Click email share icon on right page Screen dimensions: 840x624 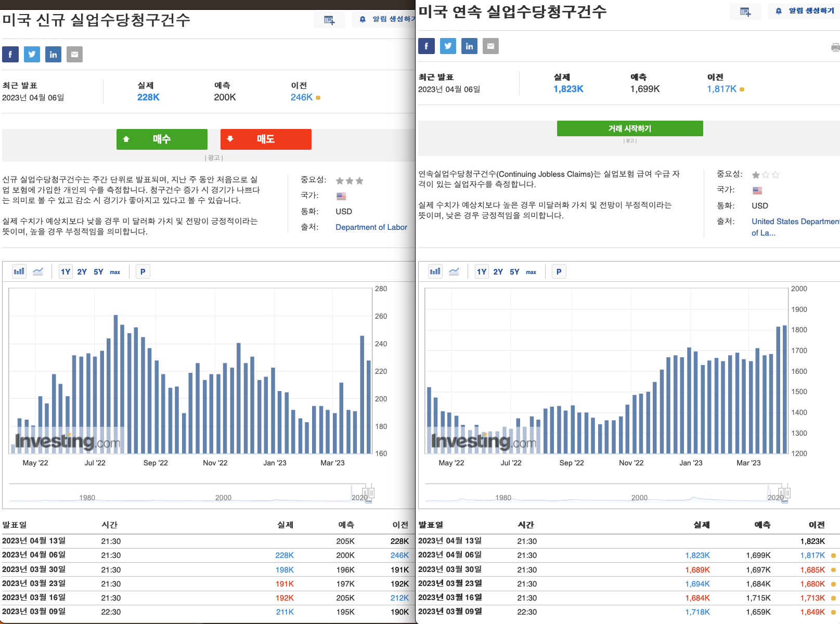[x=490, y=46]
